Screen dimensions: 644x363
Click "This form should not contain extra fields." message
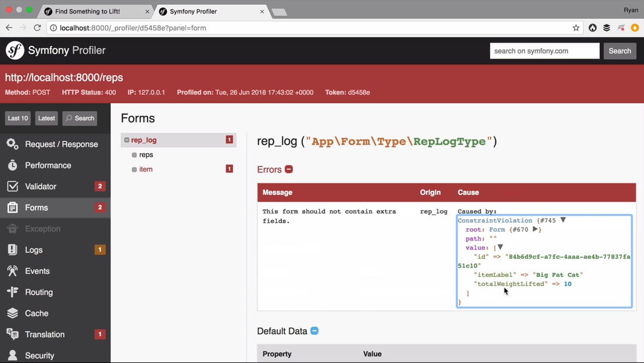coord(330,216)
